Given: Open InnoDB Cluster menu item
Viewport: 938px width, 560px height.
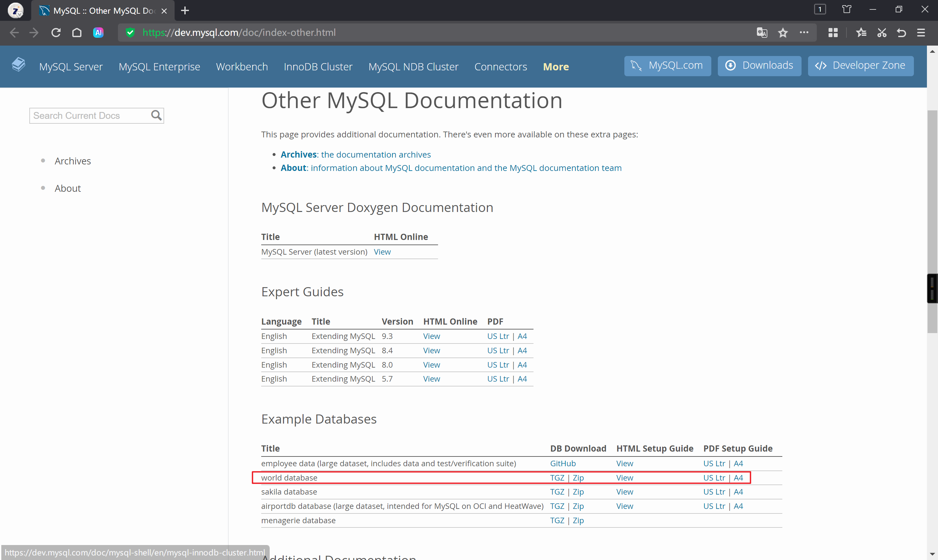Looking at the screenshot, I should (318, 66).
